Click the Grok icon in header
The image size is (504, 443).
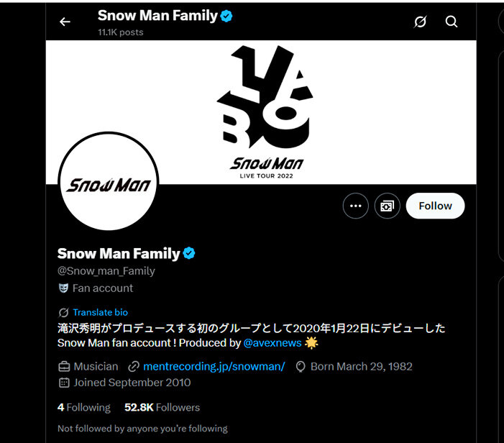(420, 22)
